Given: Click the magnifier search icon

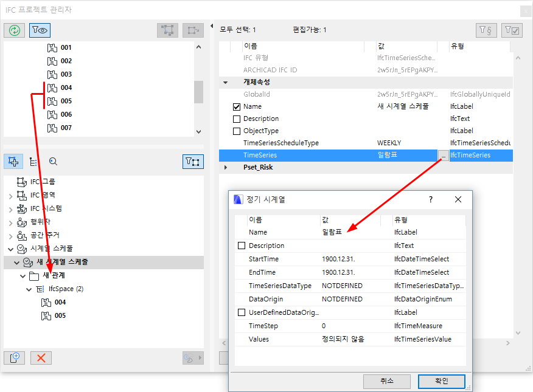Looking at the screenshot, I should pos(53,162).
